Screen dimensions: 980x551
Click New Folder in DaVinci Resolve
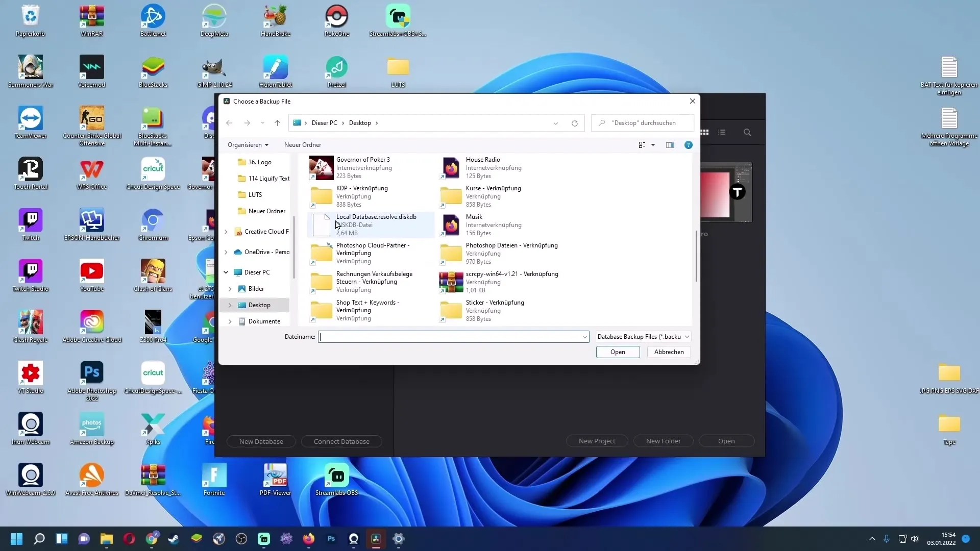point(664,441)
